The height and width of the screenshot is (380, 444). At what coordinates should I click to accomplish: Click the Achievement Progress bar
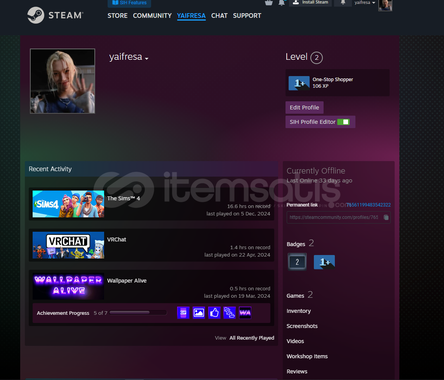pyautogui.click(x=138, y=313)
